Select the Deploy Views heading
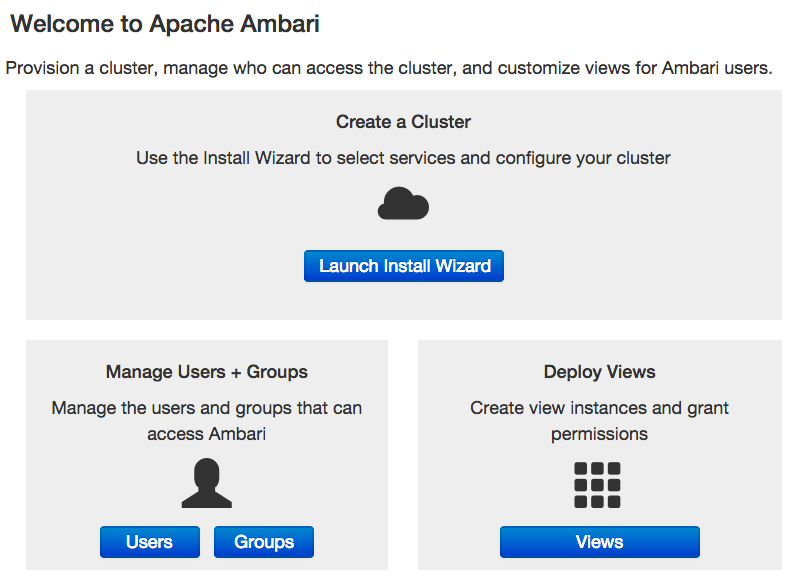804x582 pixels. pos(599,372)
